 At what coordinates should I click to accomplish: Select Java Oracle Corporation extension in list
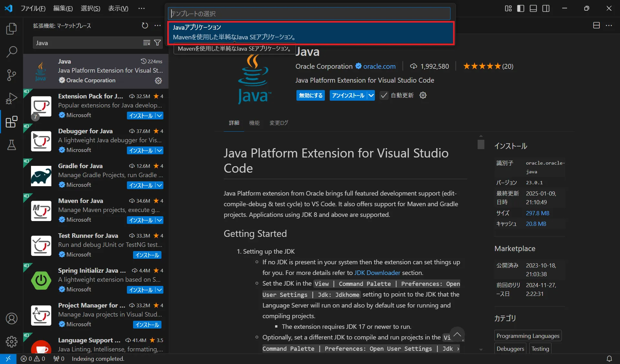click(96, 71)
